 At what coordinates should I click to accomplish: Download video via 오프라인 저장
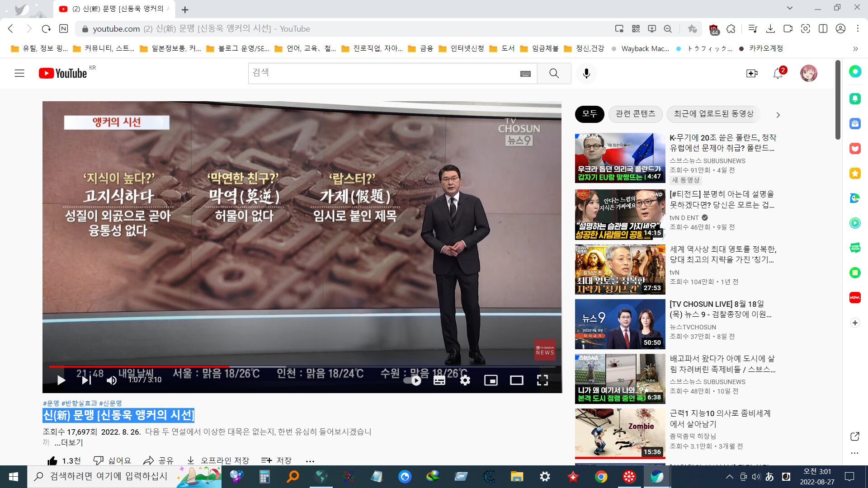tap(218, 460)
